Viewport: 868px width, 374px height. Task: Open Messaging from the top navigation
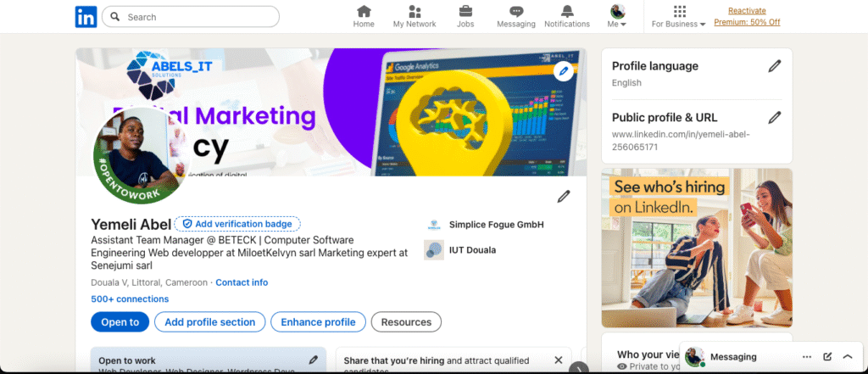[x=516, y=16]
